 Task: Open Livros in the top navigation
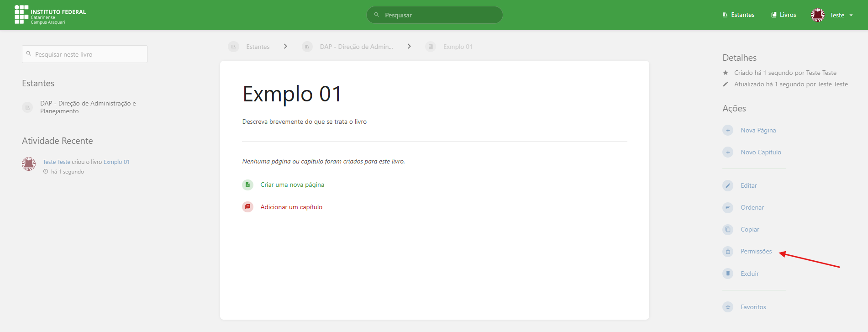point(784,15)
